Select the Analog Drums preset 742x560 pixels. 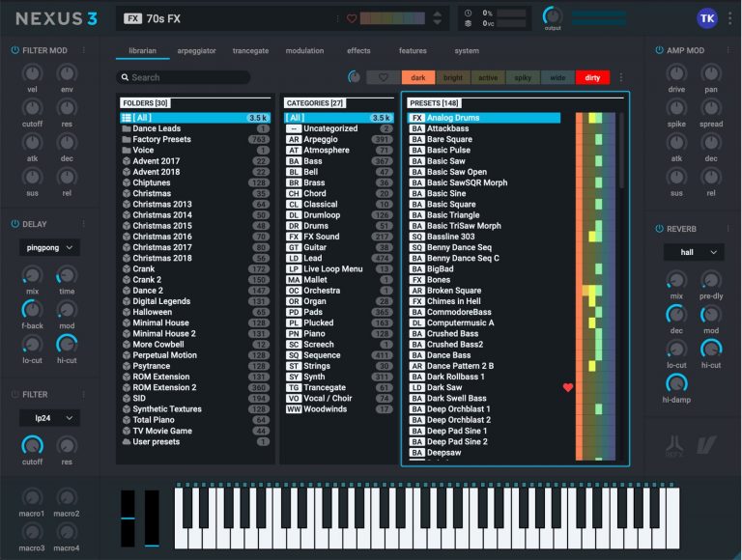tap(485, 118)
